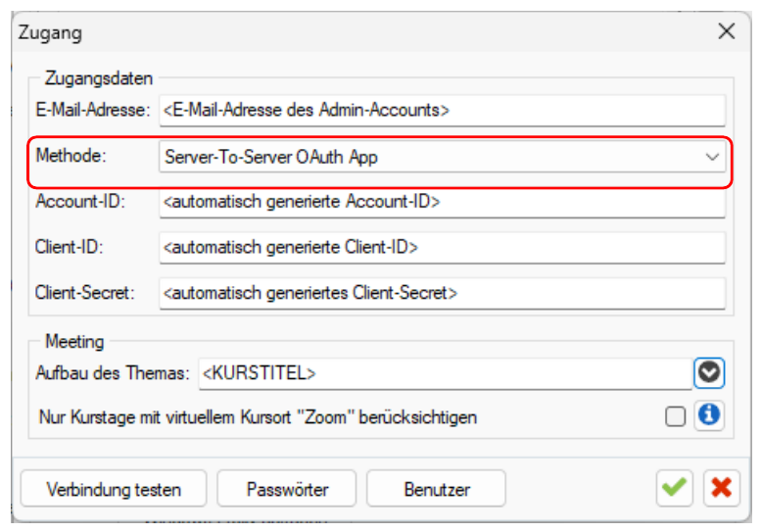Image resolution: width=761 pixels, height=532 pixels.
Task: Open the placeholder dropdown beside Aufbau des Themas
Action: (709, 372)
